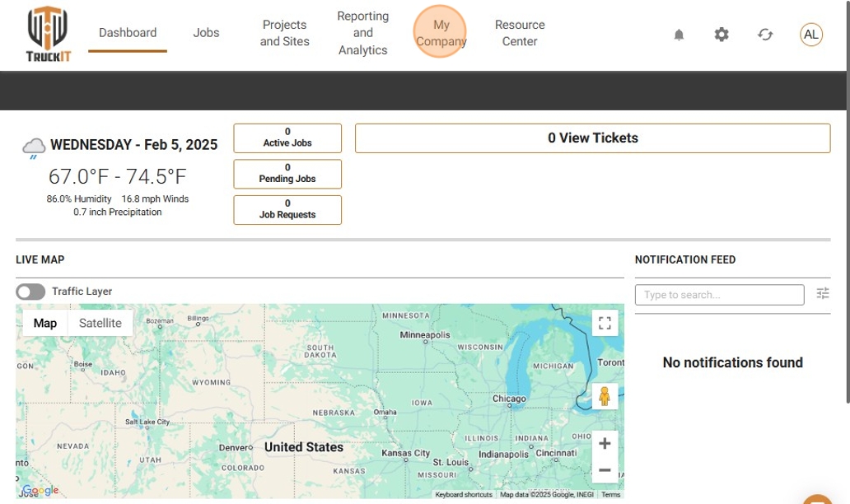Open notification feed filter options
This screenshot has height=504, width=850.
pyautogui.click(x=823, y=293)
